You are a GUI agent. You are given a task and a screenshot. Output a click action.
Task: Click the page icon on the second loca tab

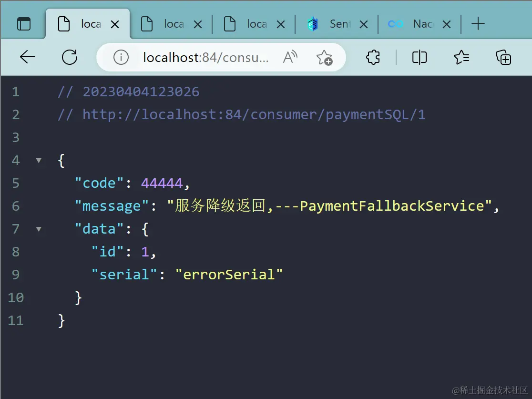[146, 24]
